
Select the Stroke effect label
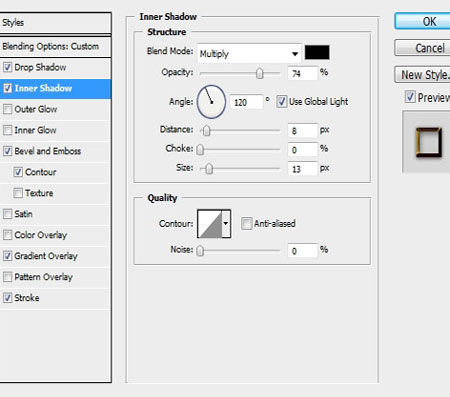[x=27, y=298]
